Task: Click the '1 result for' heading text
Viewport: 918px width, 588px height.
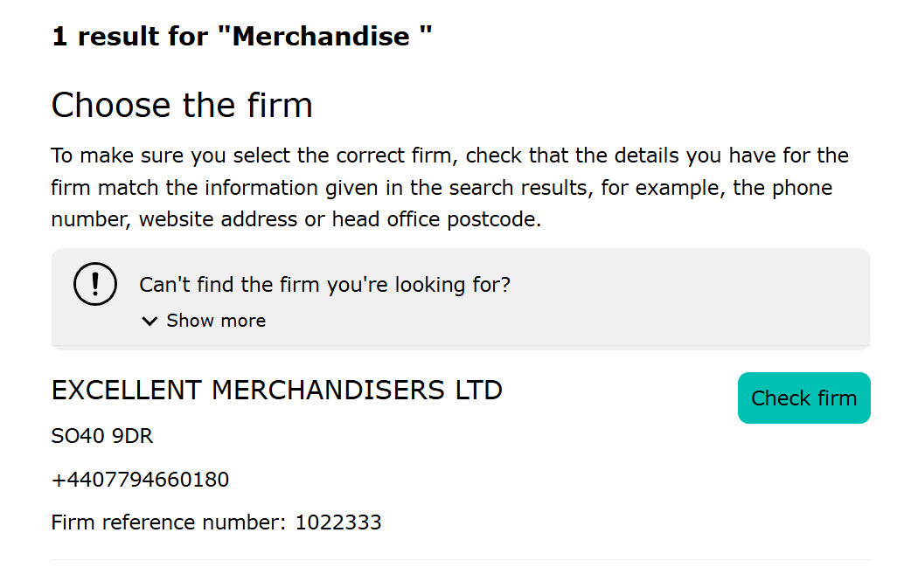Action: pyautogui.click(x=130, y=37)
